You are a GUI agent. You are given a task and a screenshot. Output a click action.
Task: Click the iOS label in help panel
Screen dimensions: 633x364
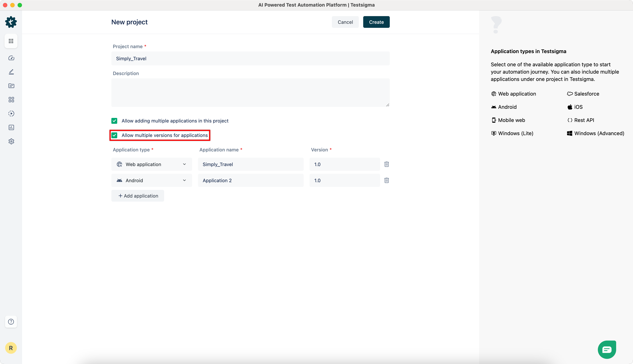578,107
